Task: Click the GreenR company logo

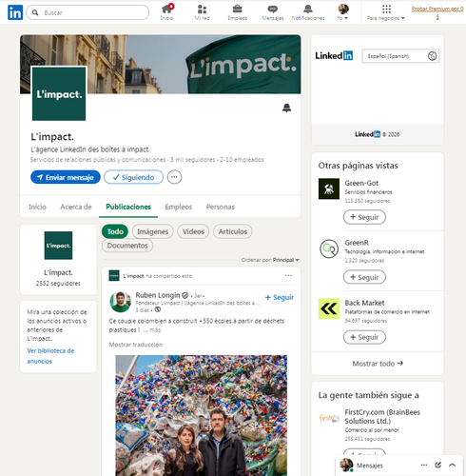Action: click(x=329, y=248)
